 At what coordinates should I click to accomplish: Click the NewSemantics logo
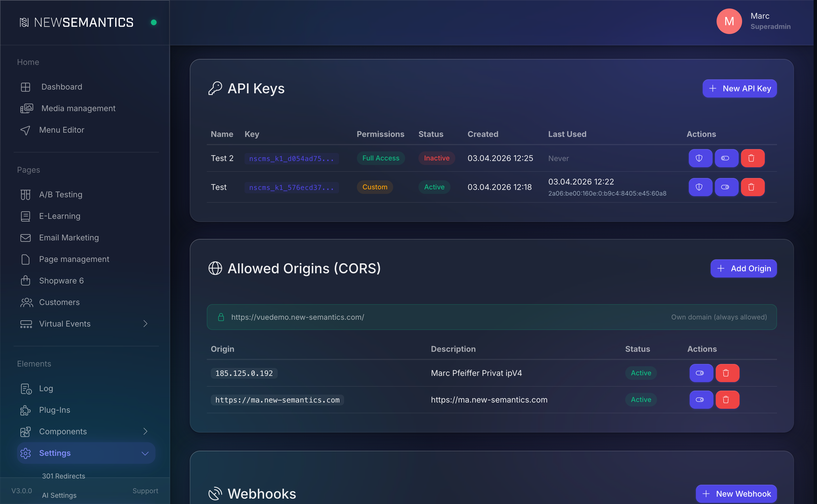[x=76, y=22]
